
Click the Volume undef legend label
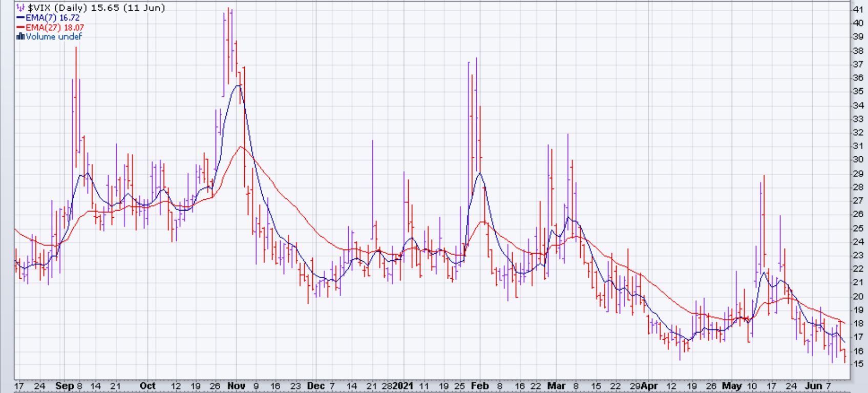[x=53, y=36]
